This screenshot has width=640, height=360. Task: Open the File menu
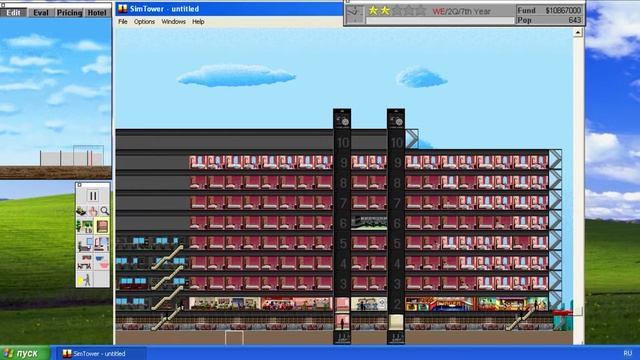tap(123, 22)
